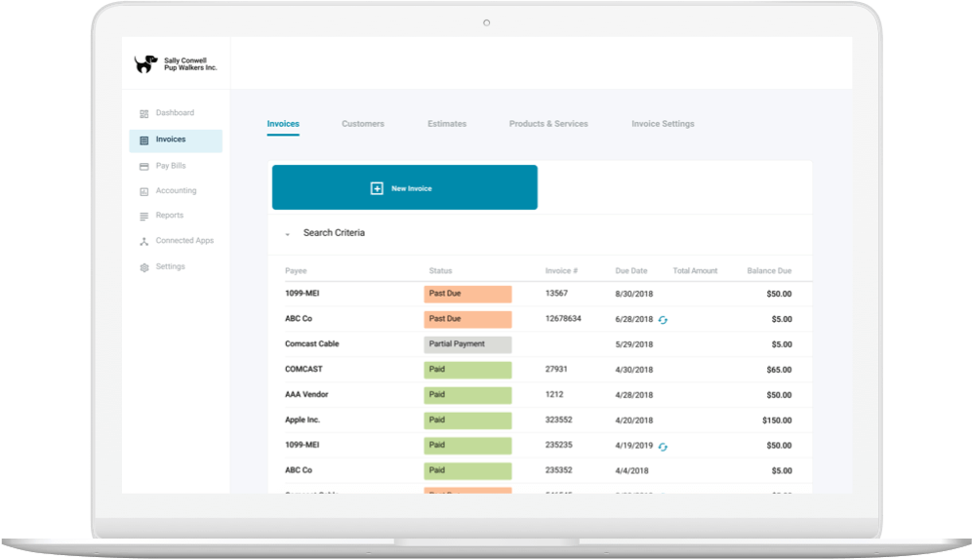Select Invoices in the left sidebar
972x560 pixels.
(176, 140)
